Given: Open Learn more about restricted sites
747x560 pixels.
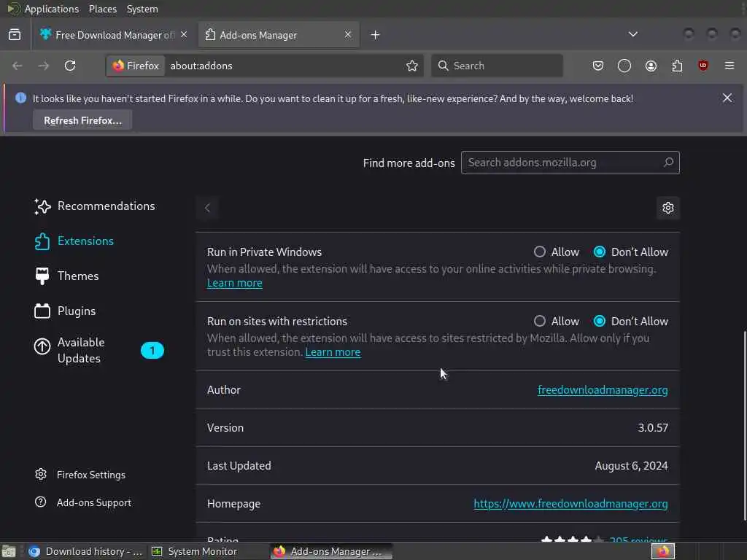Looking at the screenshot, I should (x=333, y=352).
